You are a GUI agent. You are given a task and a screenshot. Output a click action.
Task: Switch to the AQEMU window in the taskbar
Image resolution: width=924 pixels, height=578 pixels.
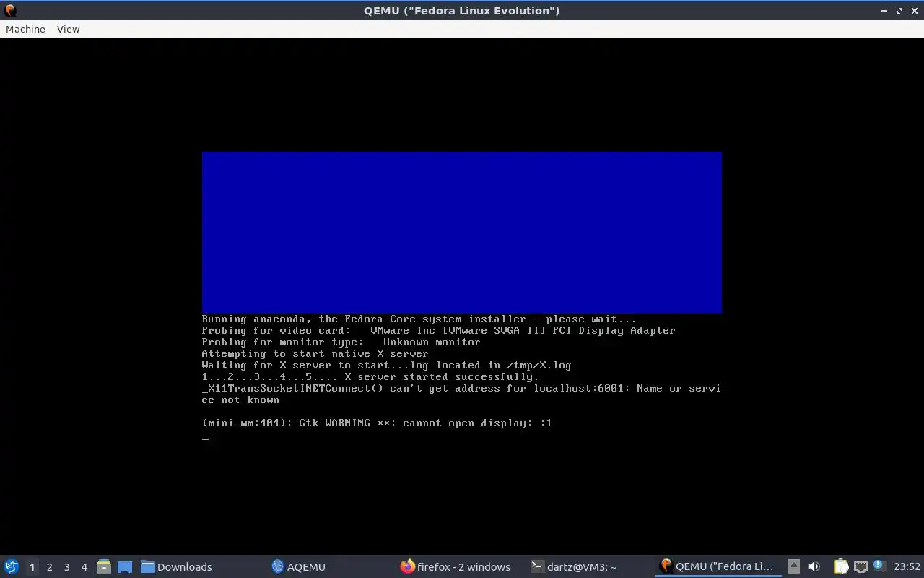pyautogui.click(x=298, y=566)
